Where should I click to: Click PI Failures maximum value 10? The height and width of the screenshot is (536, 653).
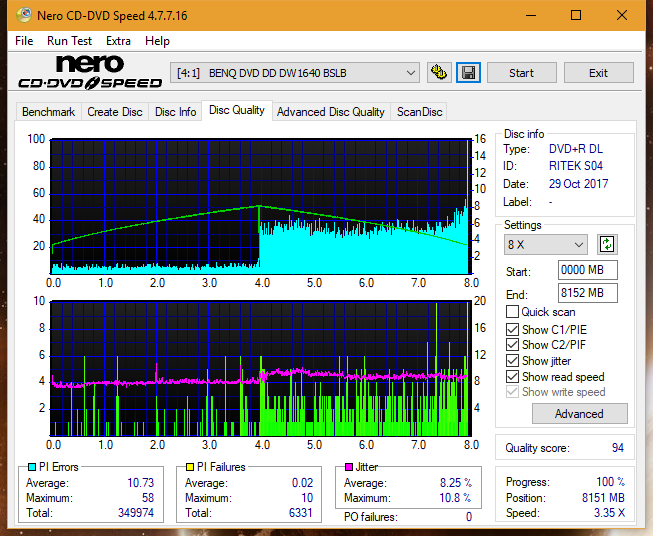307,498
